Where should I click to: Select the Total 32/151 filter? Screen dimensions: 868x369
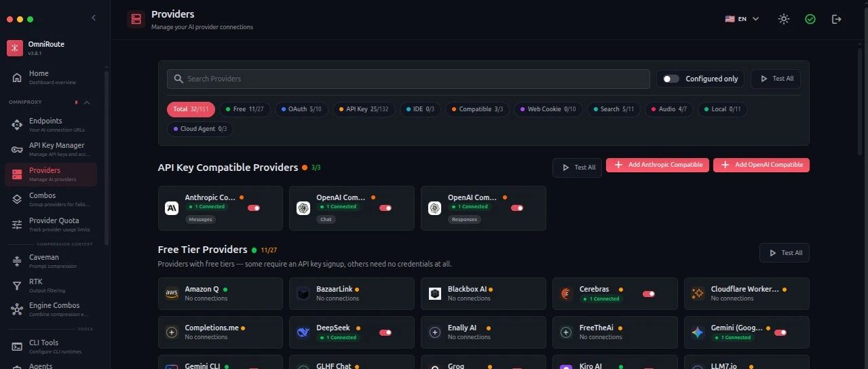tap(191, 109)
